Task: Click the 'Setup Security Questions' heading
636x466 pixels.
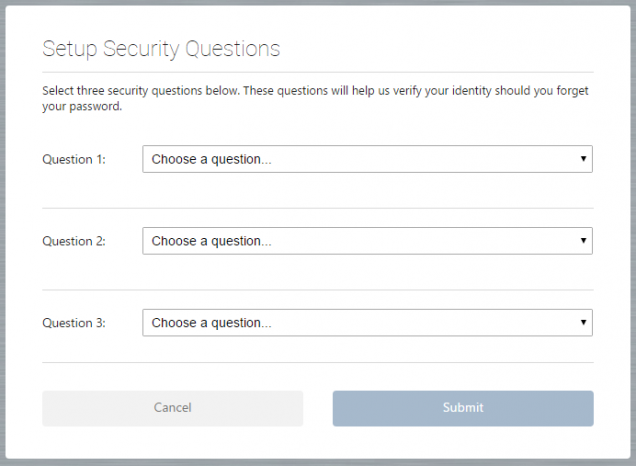Action: point(161,48)
